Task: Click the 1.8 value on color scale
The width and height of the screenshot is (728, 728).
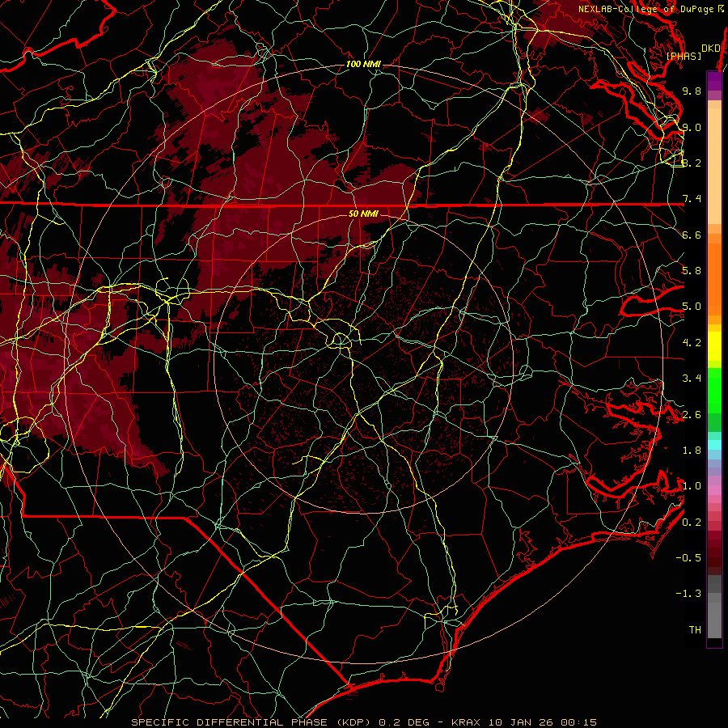Action: (x=692, y=451)
